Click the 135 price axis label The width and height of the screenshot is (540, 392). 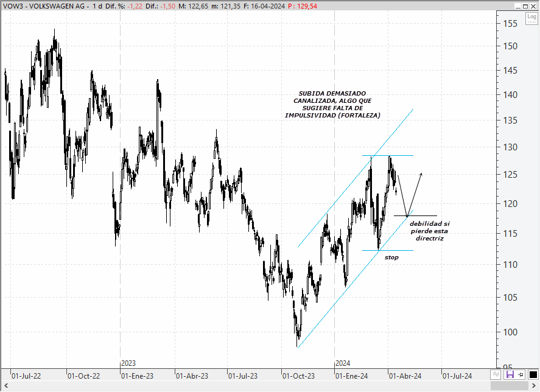coord(510,121)
